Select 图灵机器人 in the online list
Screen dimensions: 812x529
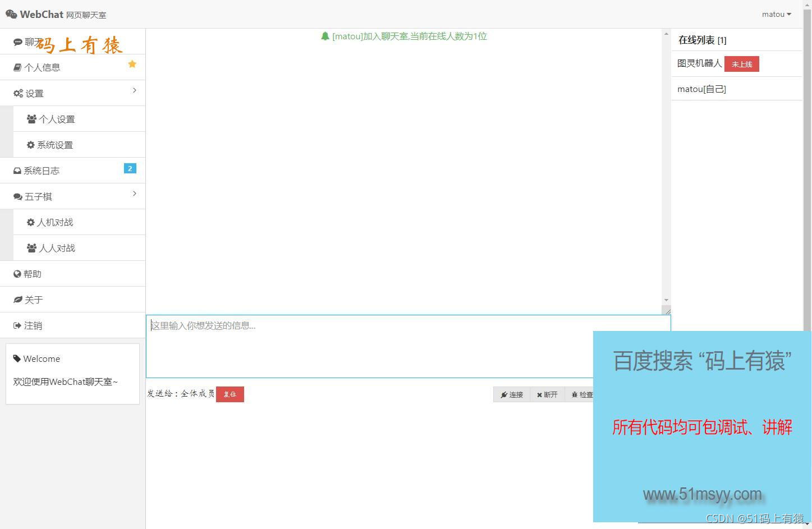coord(699,63)
